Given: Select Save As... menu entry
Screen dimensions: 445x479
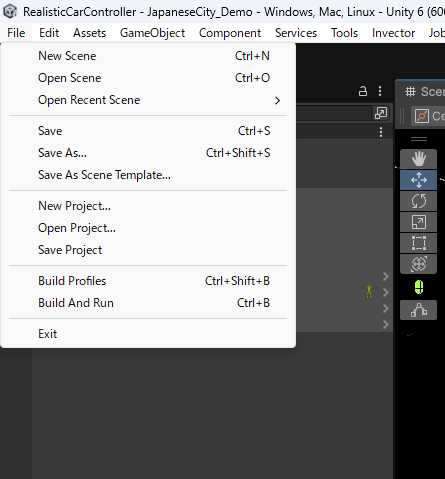Looking at the screenshot, I should 148,153.
